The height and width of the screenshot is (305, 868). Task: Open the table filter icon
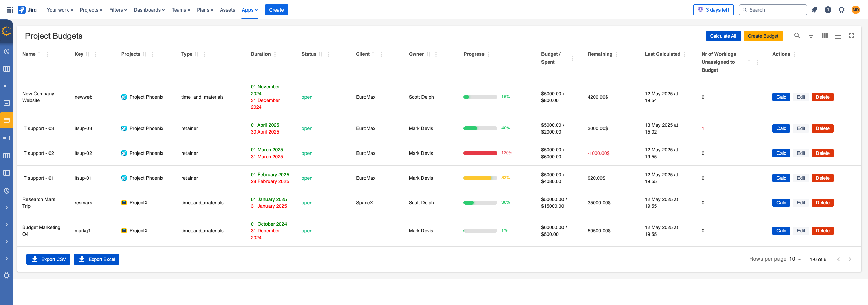tap(811, 36)
